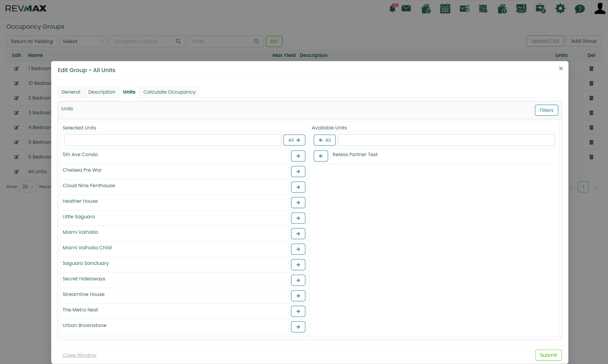The width and height of the screenshot is (608, 364).
Task: Click the trash icon in the top table row
Action: pyautogui.click(x=591, y=68)
